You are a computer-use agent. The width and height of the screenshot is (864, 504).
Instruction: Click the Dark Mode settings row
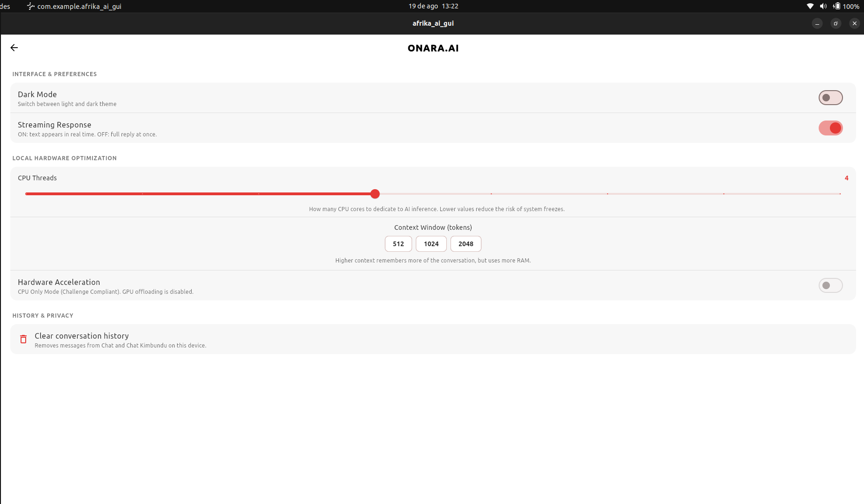(433, 98)
